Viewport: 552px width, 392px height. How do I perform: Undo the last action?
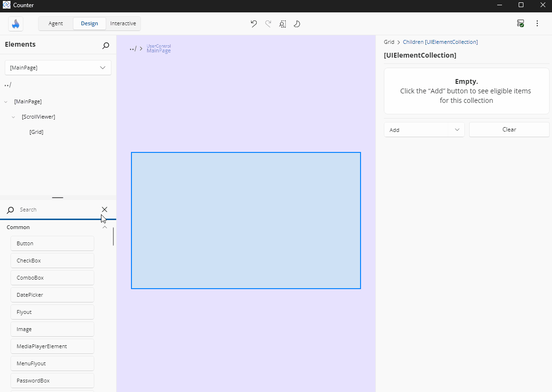tap(253, 23)
